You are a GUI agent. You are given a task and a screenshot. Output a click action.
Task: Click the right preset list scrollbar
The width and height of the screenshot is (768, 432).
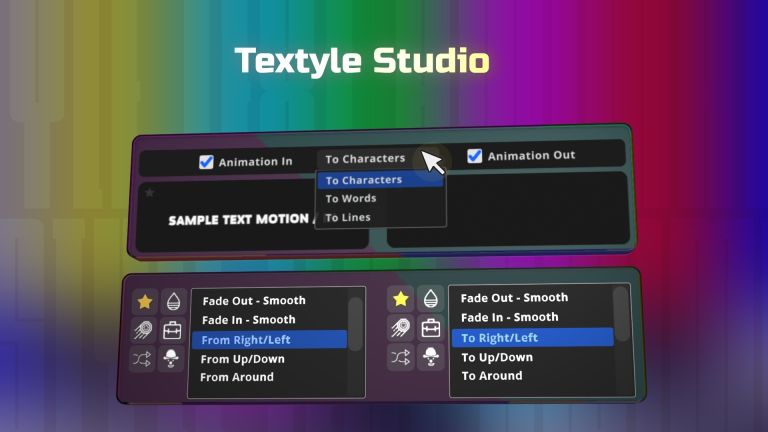tap(621, 314)
